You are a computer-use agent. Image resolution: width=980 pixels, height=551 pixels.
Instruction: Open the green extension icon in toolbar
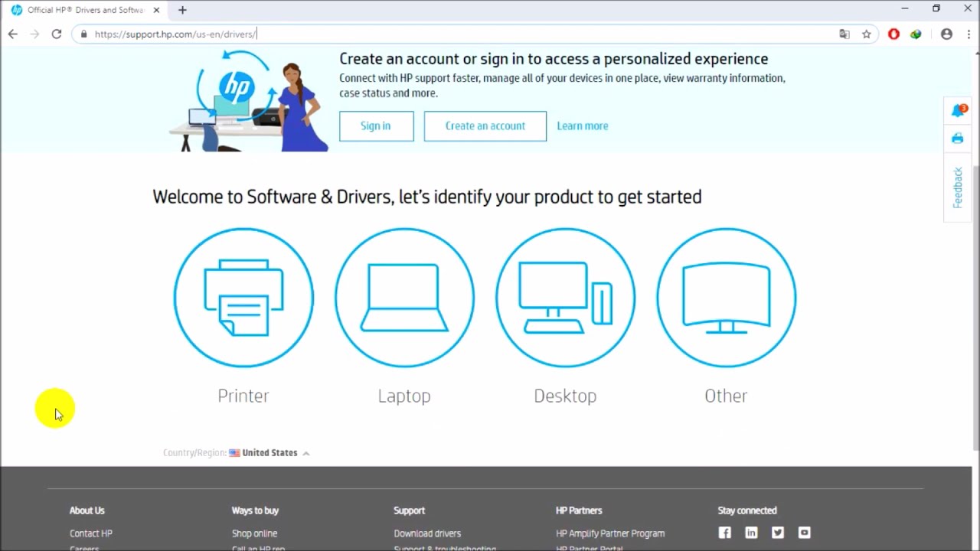(x=916, y=34)
